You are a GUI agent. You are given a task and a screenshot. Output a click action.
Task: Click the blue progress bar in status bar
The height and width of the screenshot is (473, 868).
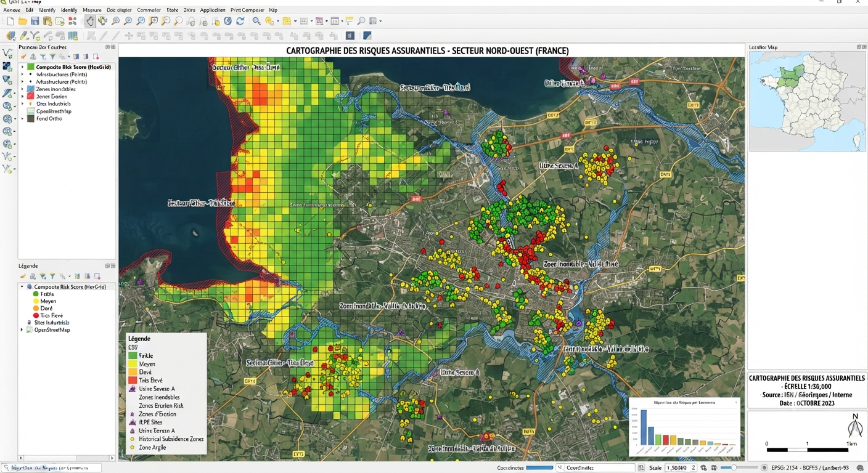[540, 467]
